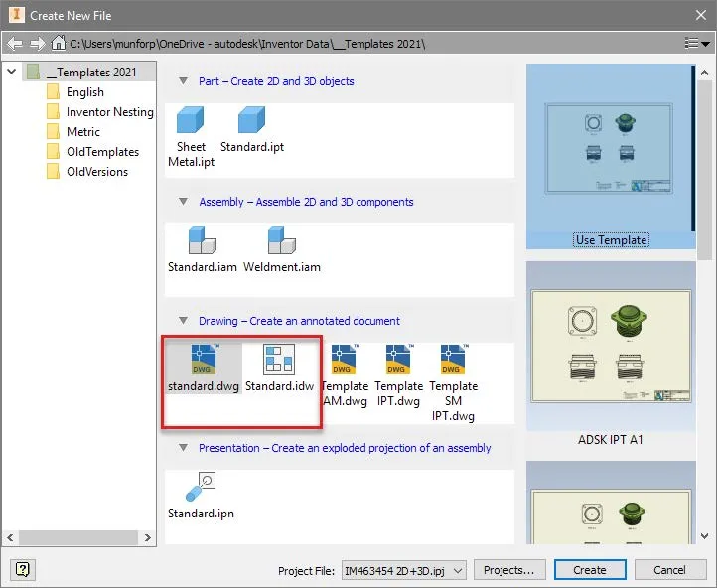Open the Project File dropdown

pos(404,570)
